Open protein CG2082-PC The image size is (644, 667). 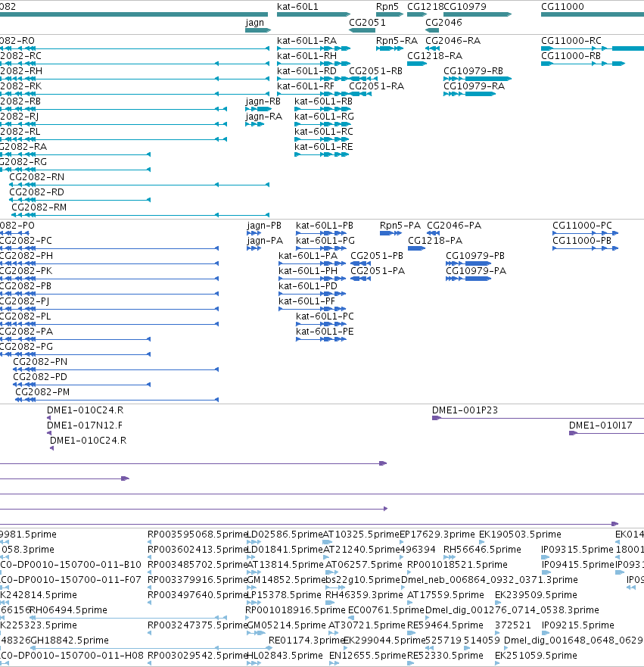[x=109, y=248]
